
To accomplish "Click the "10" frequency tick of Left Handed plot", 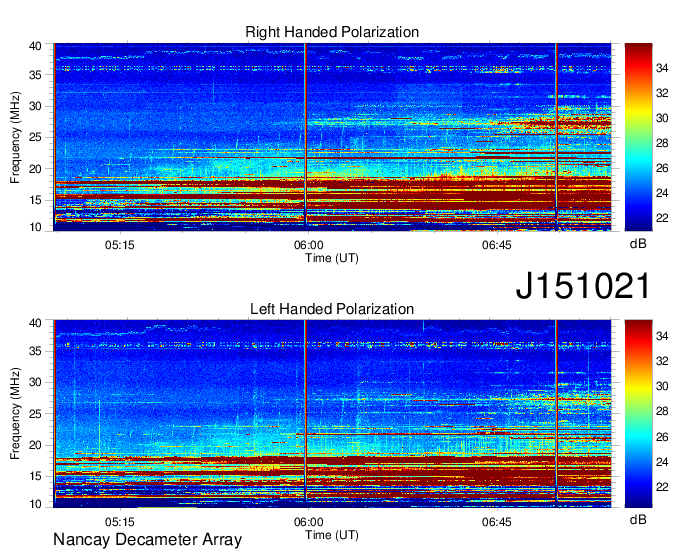I will pyautogui.click(x=36, y=504).
